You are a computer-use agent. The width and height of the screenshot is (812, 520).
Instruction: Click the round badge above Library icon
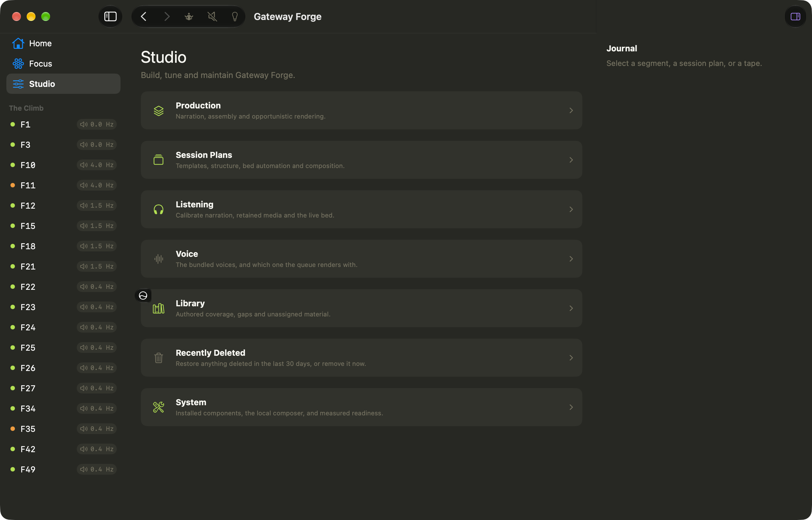pos(143,296)
